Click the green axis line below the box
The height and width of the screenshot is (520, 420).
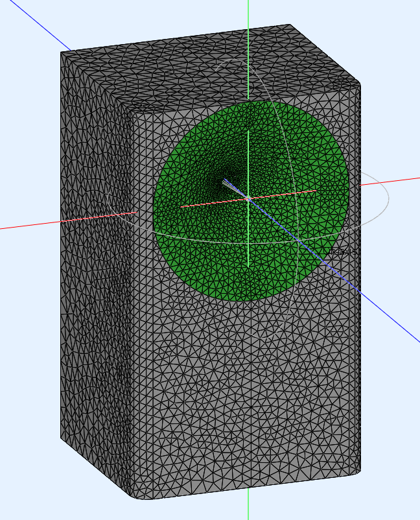[248, 509]
